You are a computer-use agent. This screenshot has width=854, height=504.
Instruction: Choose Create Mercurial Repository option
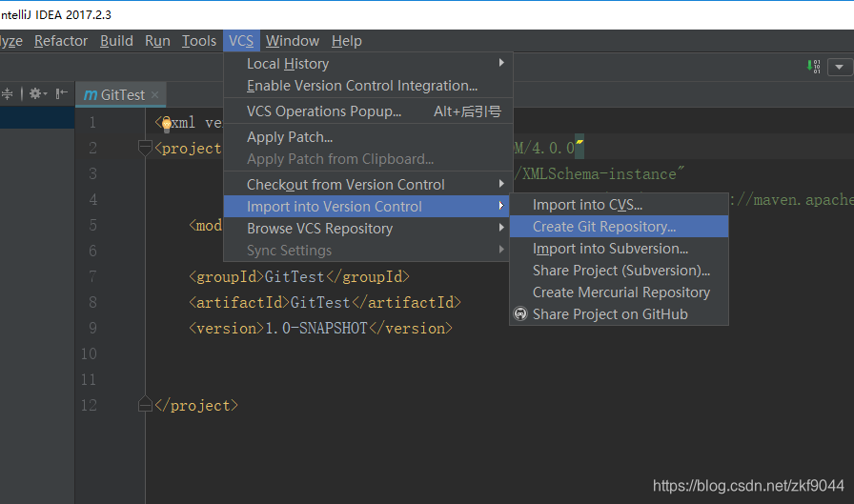click(619, 292)
